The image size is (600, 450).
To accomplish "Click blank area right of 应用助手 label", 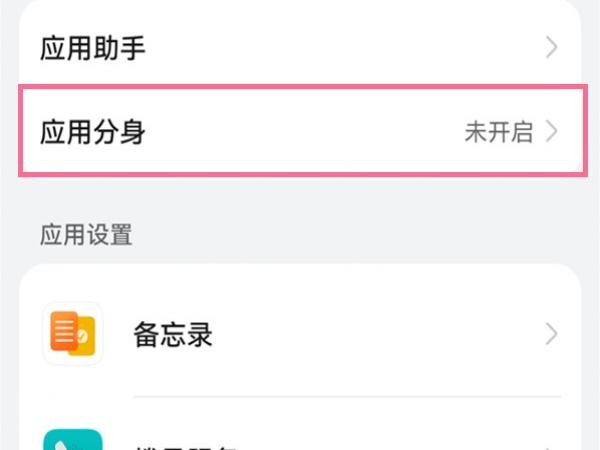I will coord(344,48).
